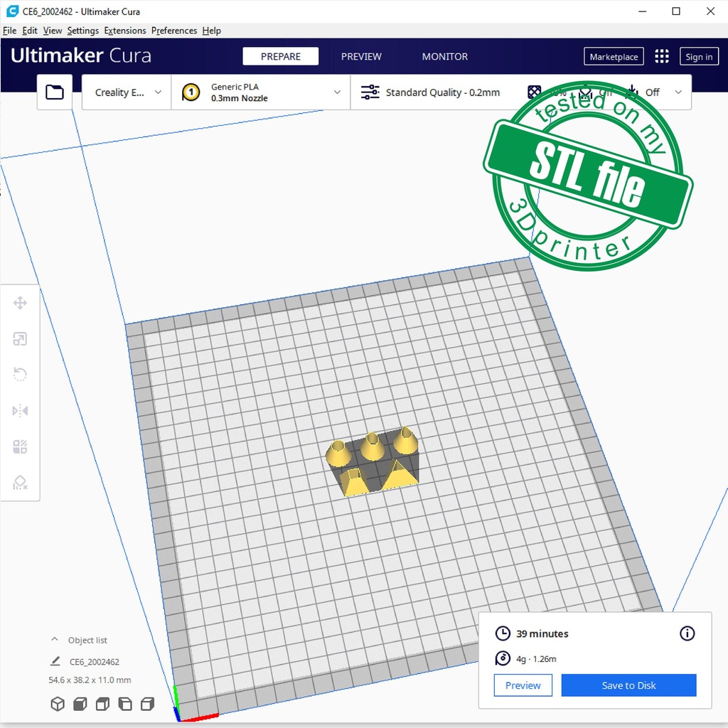Expand the Creality printer selector dropdown
This screenshot has height=728, width=728.
[x=127, y=92]
